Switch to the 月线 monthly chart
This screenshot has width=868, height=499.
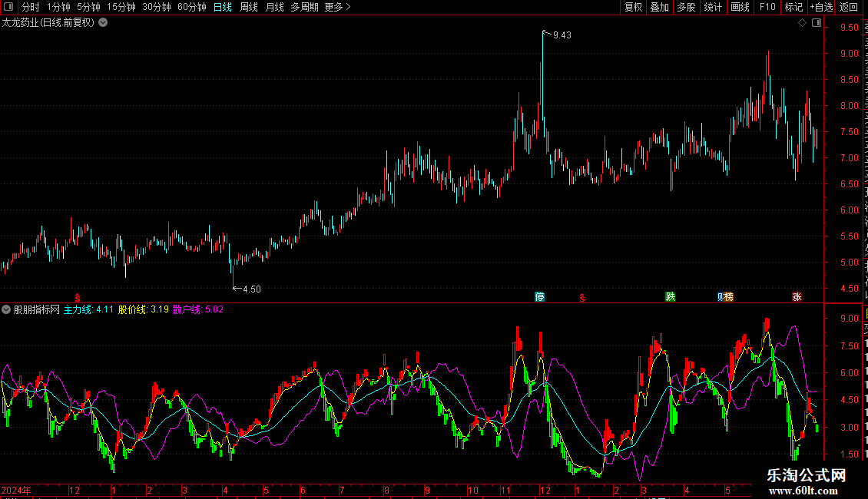[274, 7]
